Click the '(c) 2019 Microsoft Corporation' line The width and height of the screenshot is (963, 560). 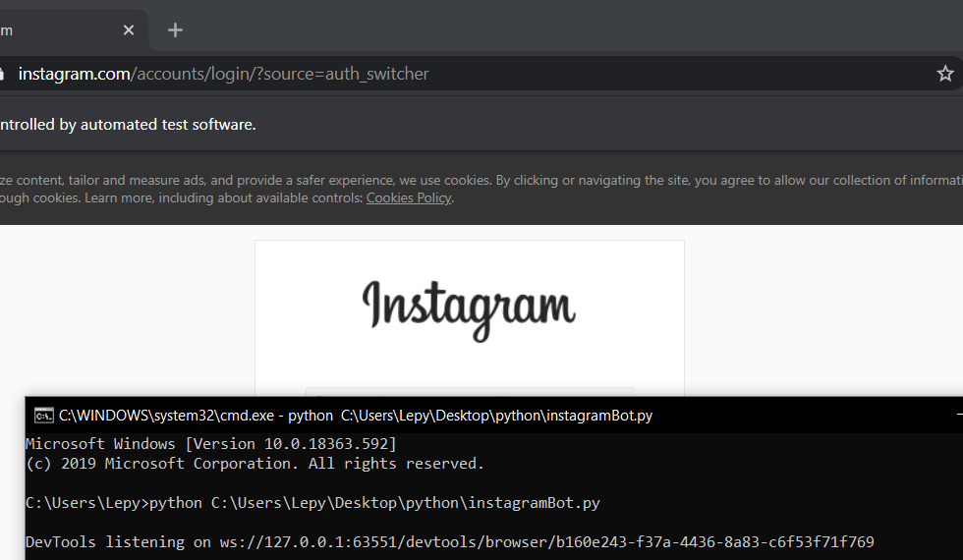(x=255, y=464)
